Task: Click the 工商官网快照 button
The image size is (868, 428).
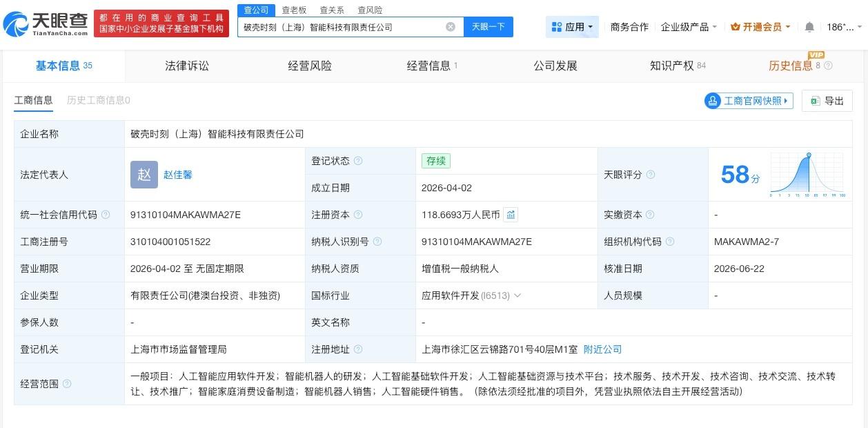Action: click(749, 101)
